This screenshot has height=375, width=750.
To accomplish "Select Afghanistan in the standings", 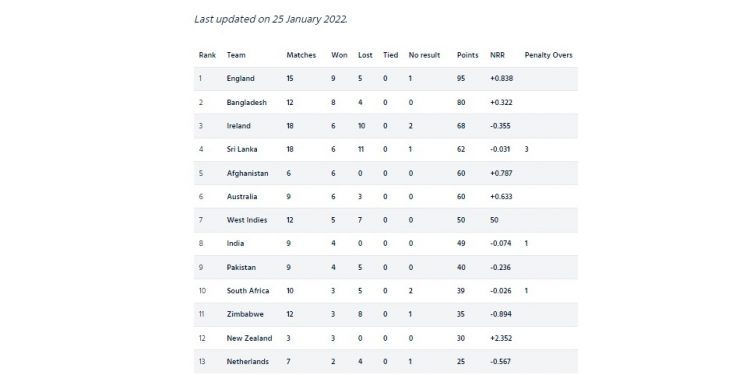I will click(247, 173).
